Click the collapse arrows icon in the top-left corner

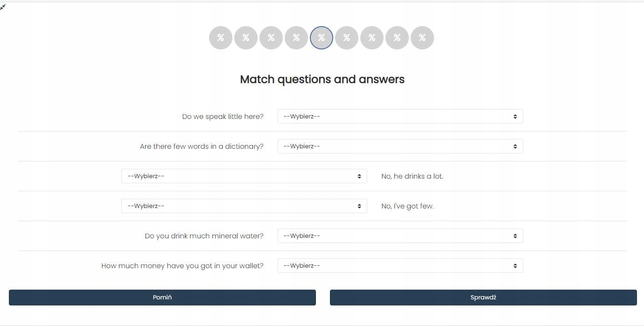3,7
